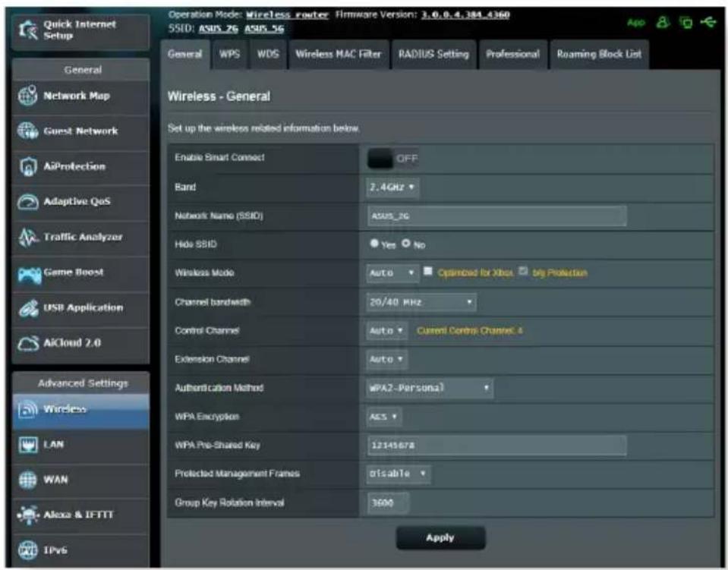Click the Apply button
Screen dimensions: 728x570
(x=440, y=538)
